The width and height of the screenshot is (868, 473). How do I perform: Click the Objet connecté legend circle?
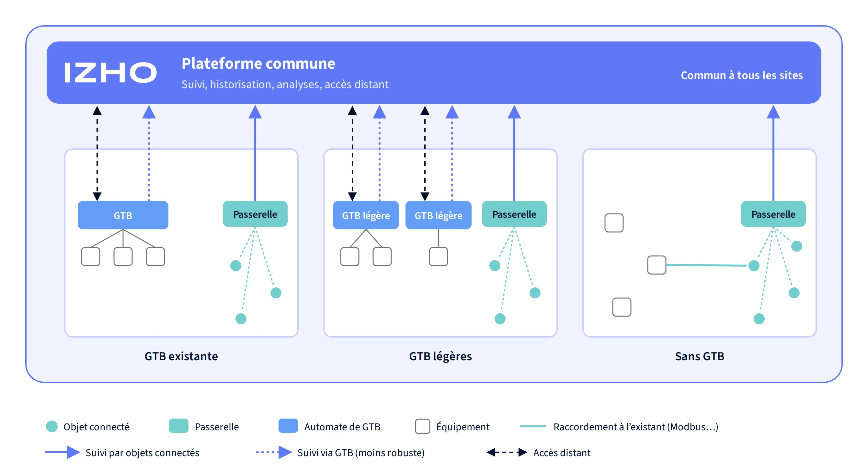point(52,426)
